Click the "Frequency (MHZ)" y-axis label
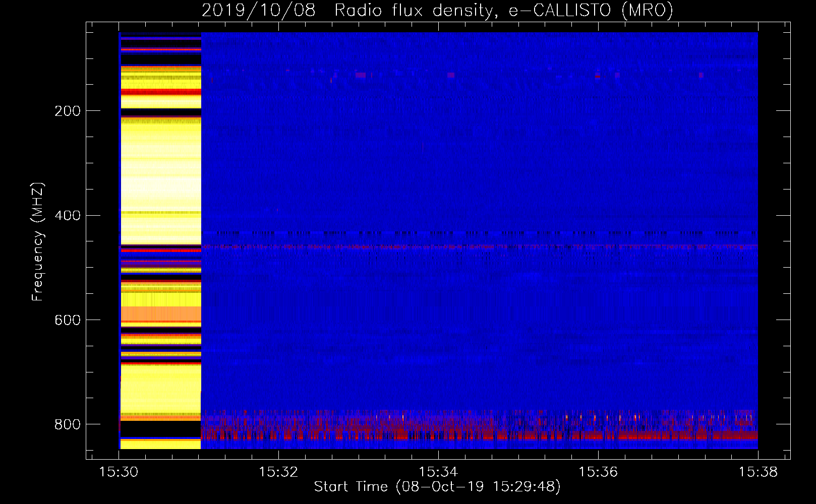816x504 pixels. click(x=38, y=242)
